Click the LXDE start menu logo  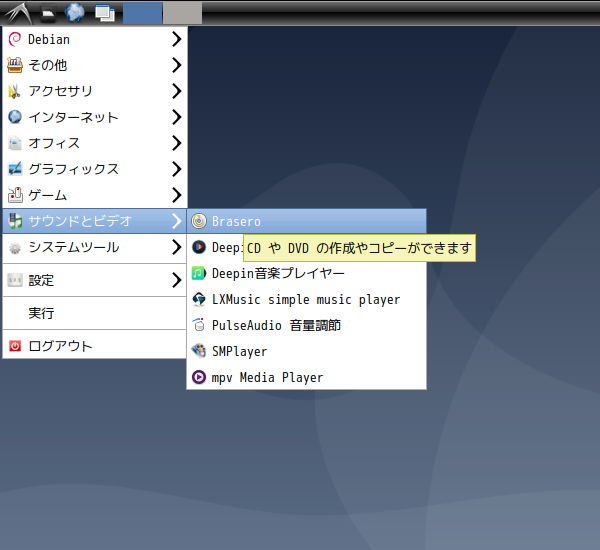point(18,13)
